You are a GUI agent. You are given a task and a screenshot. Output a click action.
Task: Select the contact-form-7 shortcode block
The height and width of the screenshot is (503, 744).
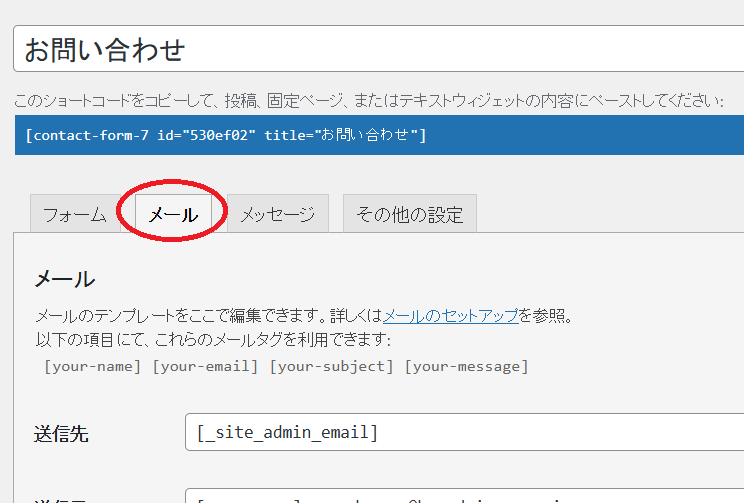[x=378, y=135]
